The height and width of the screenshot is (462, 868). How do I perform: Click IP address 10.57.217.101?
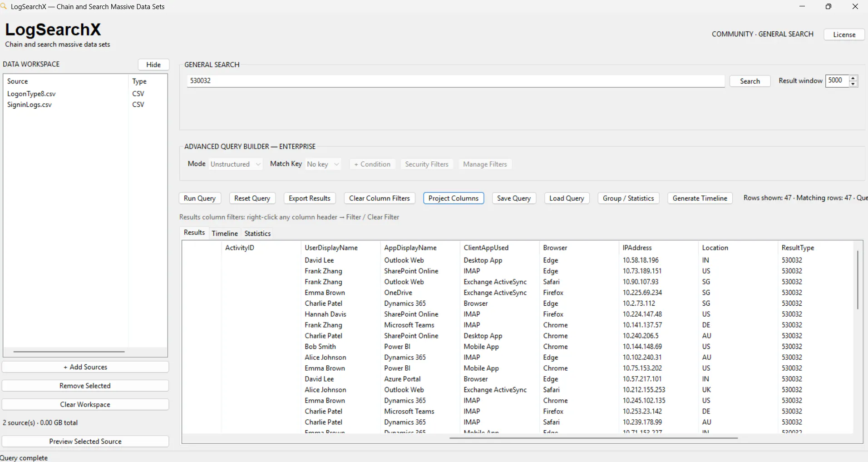(642, 379)
